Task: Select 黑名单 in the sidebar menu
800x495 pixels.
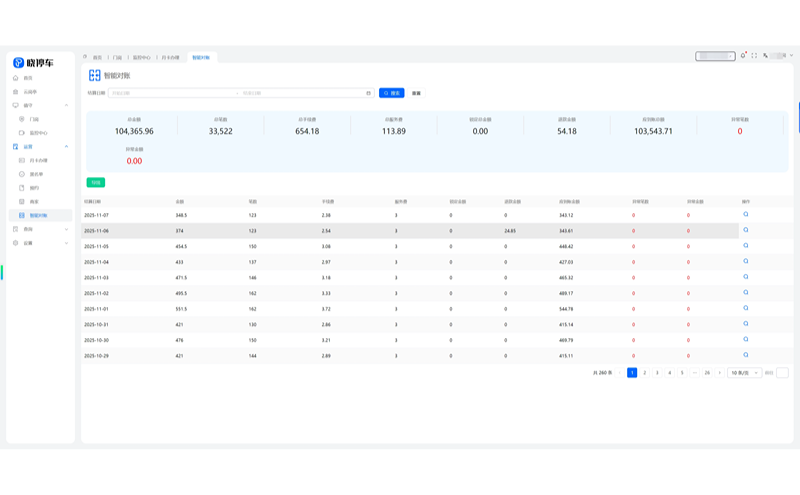Action: (x=35, y=174)
